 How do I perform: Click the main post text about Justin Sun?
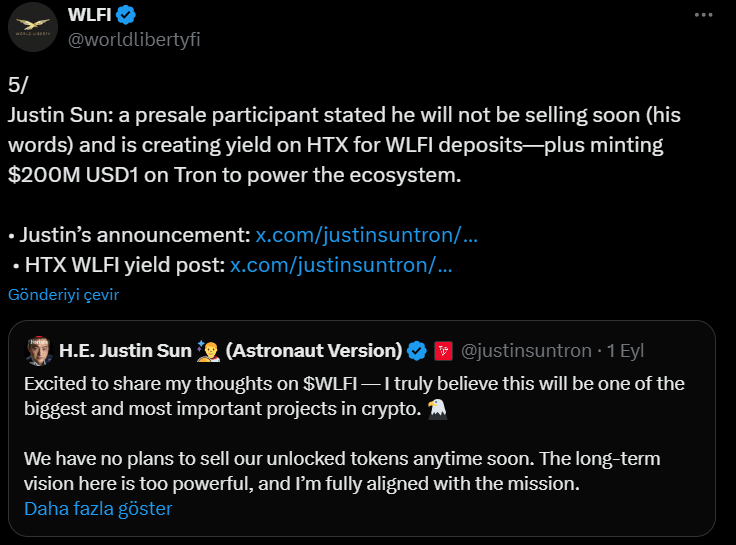(335, 146)
